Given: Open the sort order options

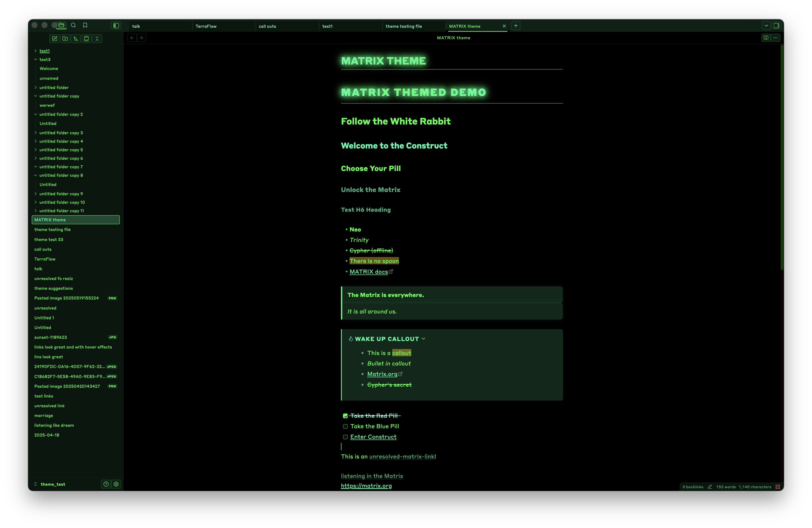Looking at the screenshot, I should click(76, 38).
